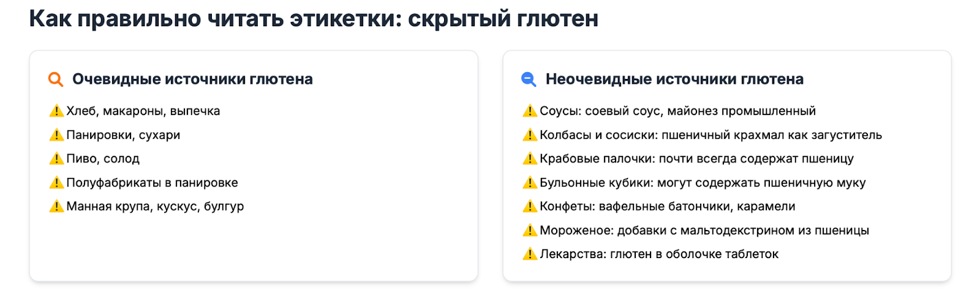Click the Колбасы и сосиски list item
980x304 pixels.
click(x=710, y=135)
